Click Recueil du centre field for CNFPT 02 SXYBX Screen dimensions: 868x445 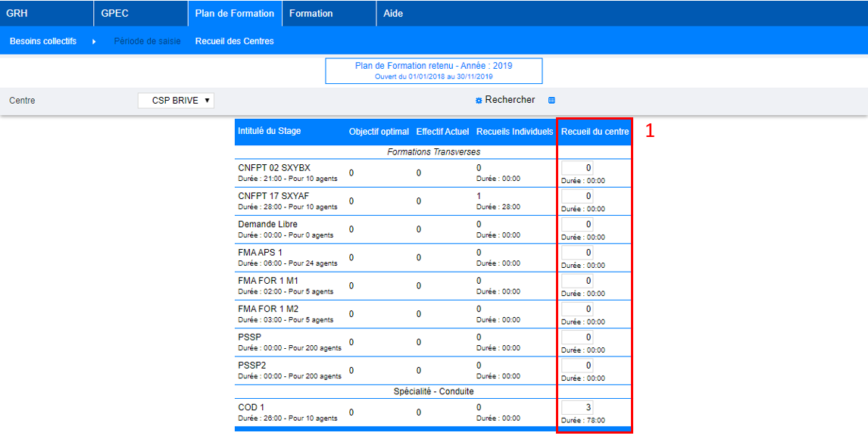click(x=578, y=167)
